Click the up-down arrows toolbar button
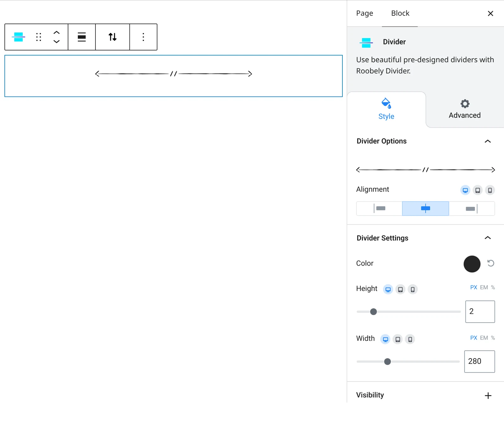Screen dimensions: 504x421 [x=112, y=37]
